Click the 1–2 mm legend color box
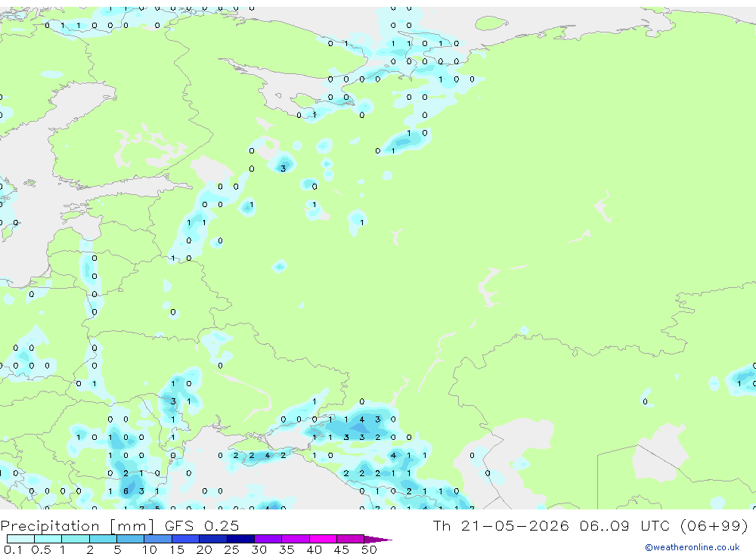Viewport: 756px width, 554px height. (x=76, y=539)
